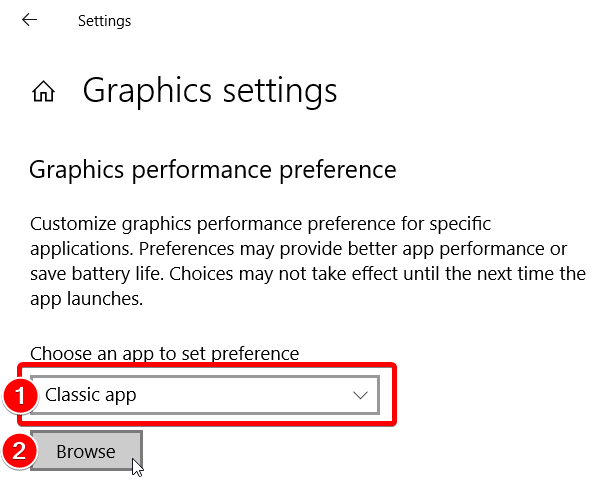Open Settings home via the house icon
The width and height of the screenshot is (600, 486).
(x=43, y=91)
